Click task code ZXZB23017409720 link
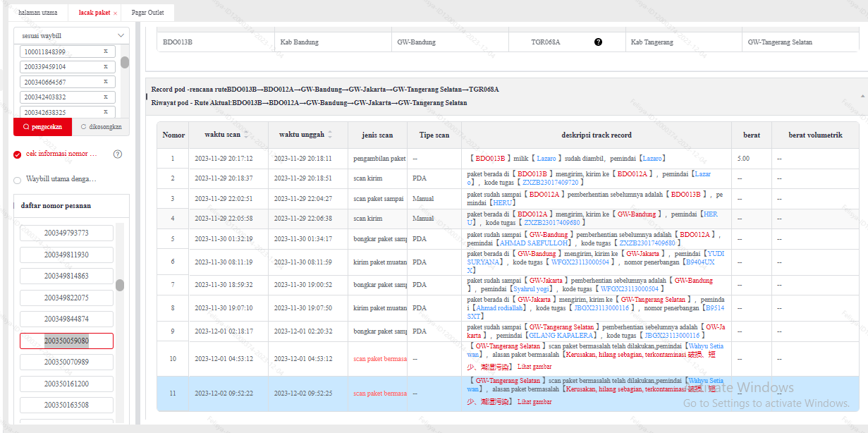Screen dimensions: 868x433 coord(551,182)
